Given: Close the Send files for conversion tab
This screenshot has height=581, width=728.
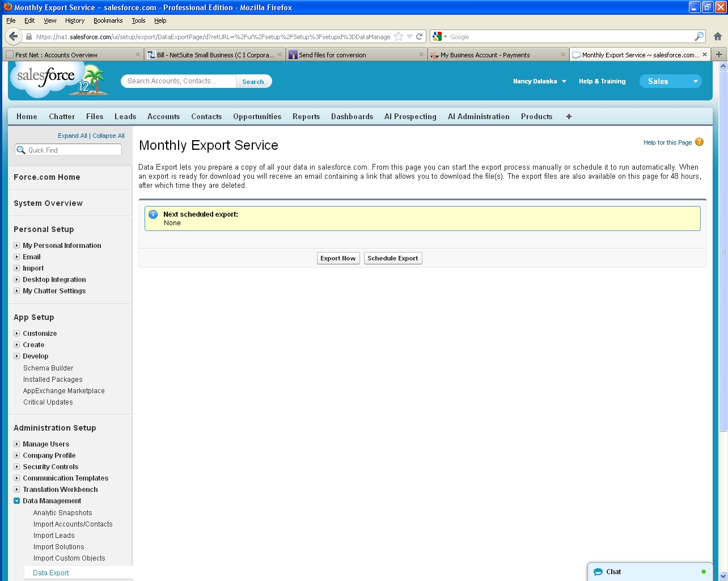Looking at the screenshot, I should point(421,54).
